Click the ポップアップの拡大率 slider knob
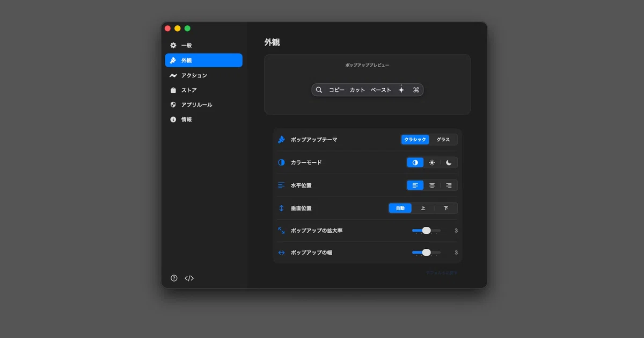Screen dimensions: 644x338 [426, 231]
